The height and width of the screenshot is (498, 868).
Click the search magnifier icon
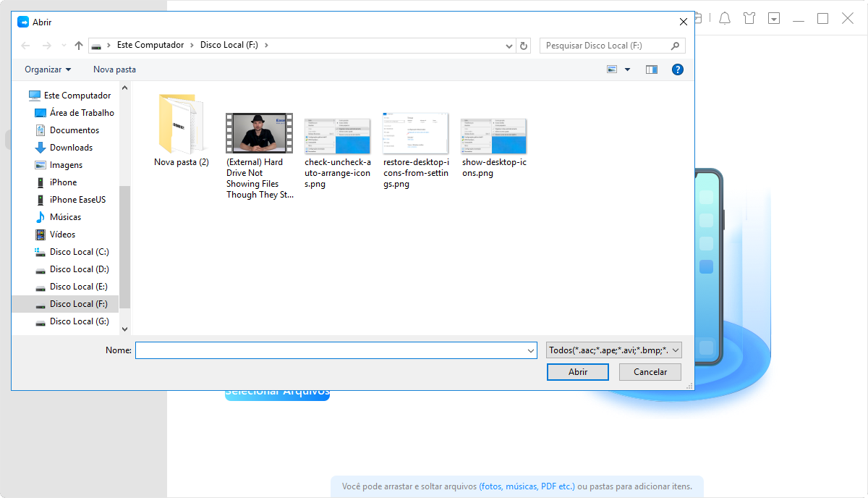point(676,46)
